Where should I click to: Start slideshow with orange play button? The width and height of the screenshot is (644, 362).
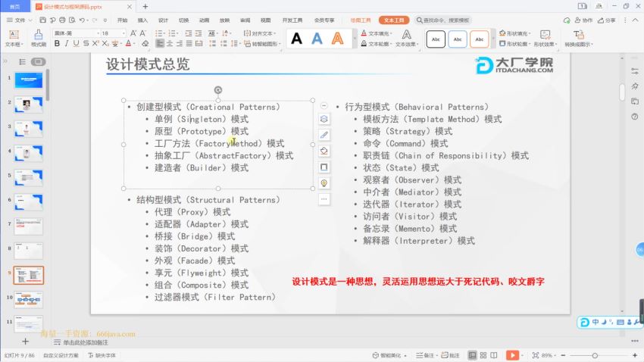513,354
